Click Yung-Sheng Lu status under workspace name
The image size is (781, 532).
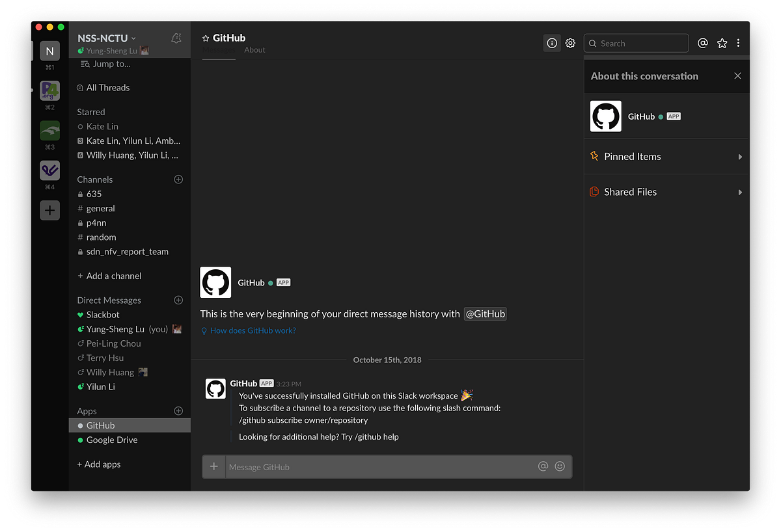(114, 51)
